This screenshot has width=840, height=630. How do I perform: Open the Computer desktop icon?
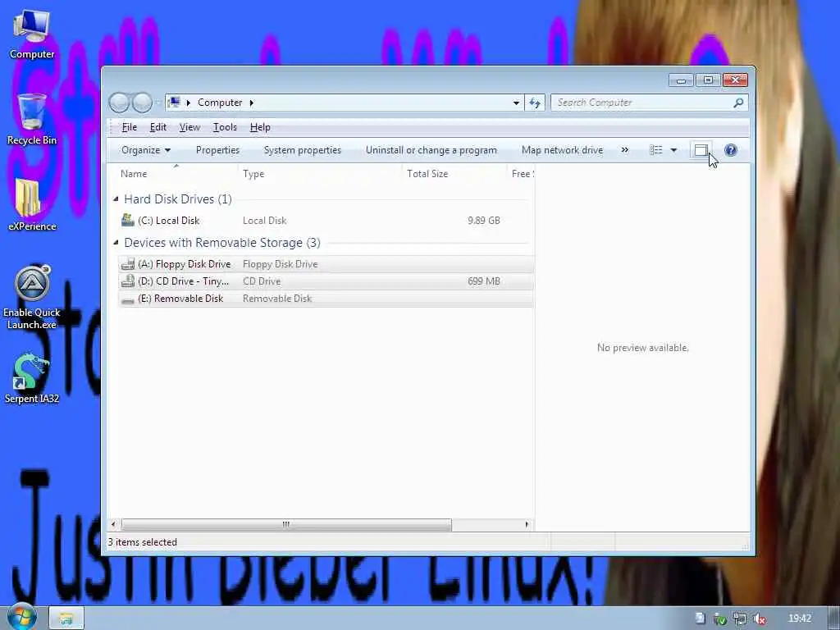pos(32,33)
